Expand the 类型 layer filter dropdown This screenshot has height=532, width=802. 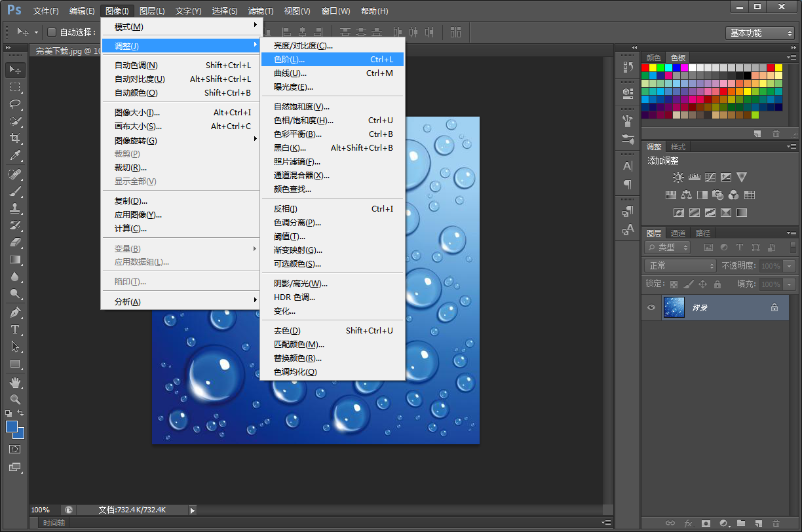667,247
